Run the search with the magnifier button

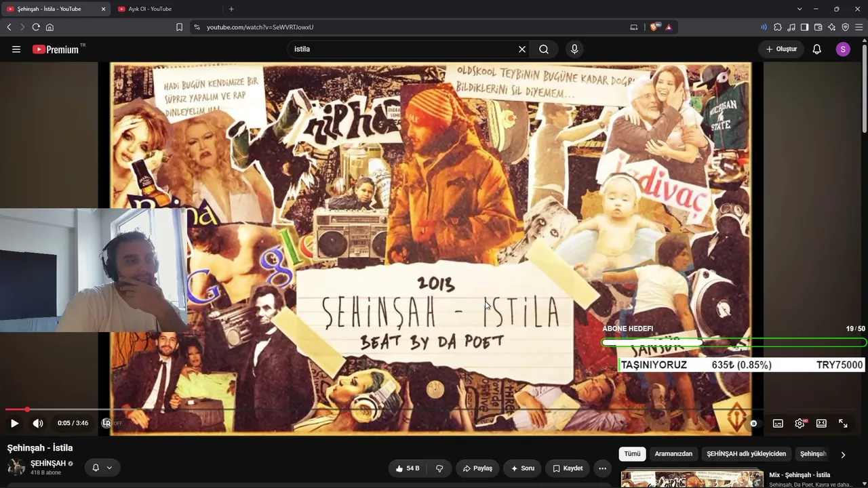pyautogui.click(x=544, y=49)
